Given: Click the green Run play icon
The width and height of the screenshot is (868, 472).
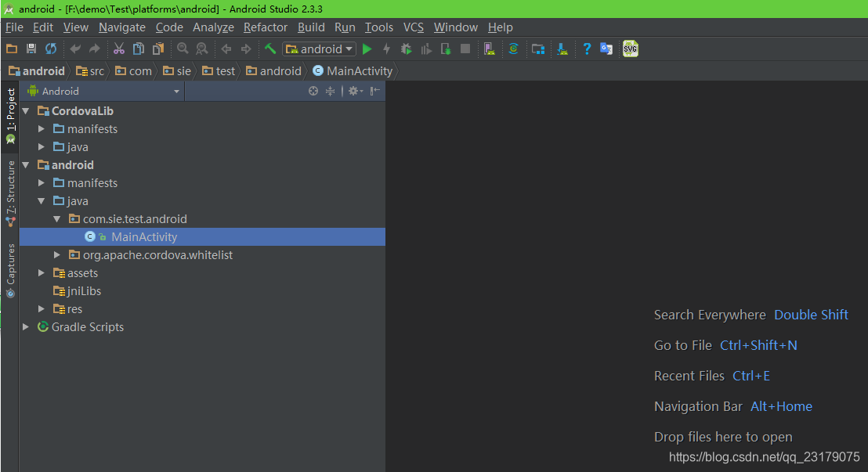Looking at the screenshot, I should (367, 49).
